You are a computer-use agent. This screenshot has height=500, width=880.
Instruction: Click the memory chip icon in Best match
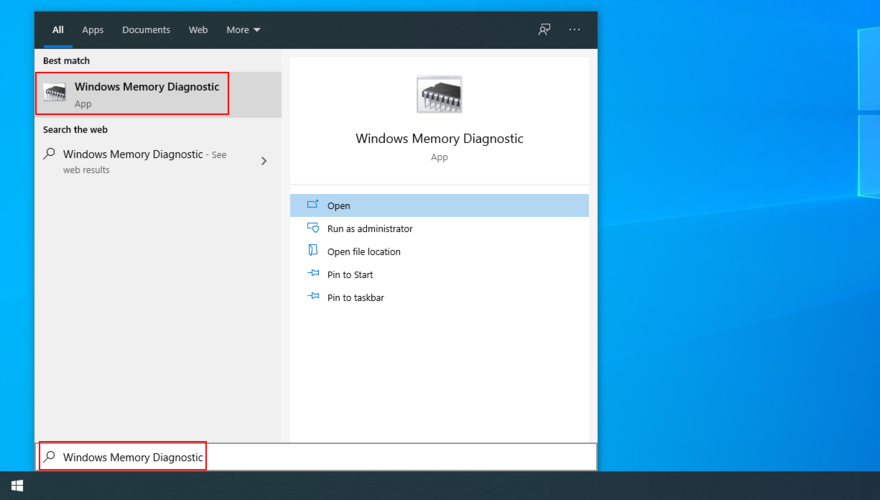pyautogui.click(x=55, y=94)
